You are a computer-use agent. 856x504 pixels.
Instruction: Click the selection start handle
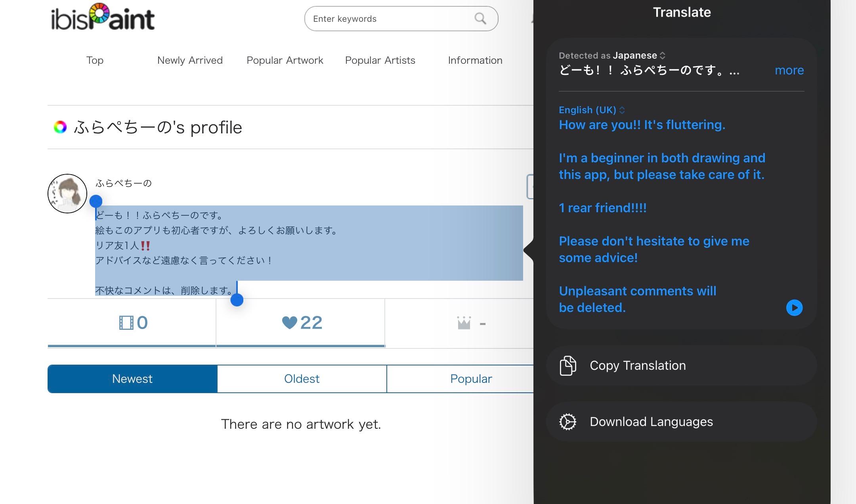coord(96,202)
